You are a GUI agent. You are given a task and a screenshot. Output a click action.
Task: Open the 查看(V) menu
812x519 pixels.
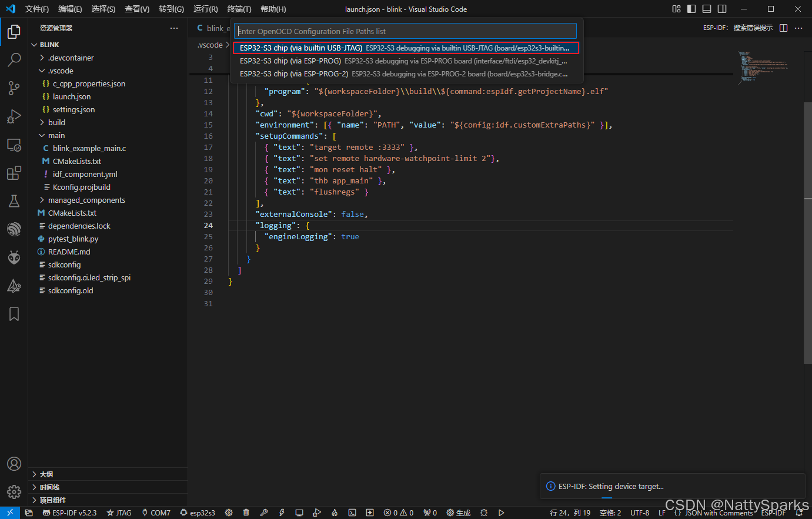(x=137, y=9)
